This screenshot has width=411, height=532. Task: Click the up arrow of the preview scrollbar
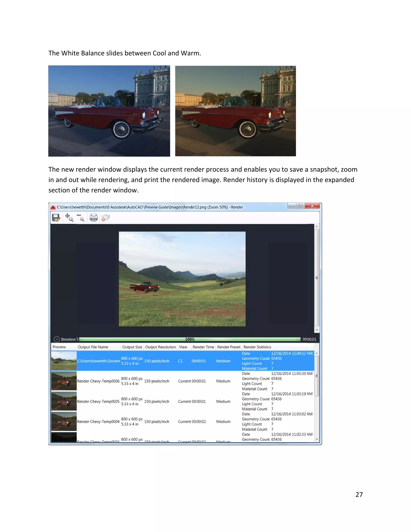coord(317,226)
